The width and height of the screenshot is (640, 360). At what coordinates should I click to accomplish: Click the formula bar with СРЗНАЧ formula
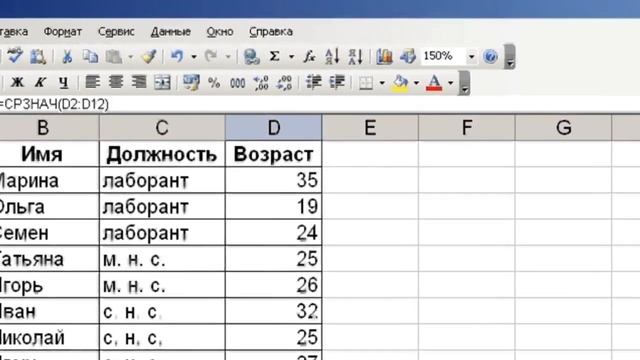(320, 104)
